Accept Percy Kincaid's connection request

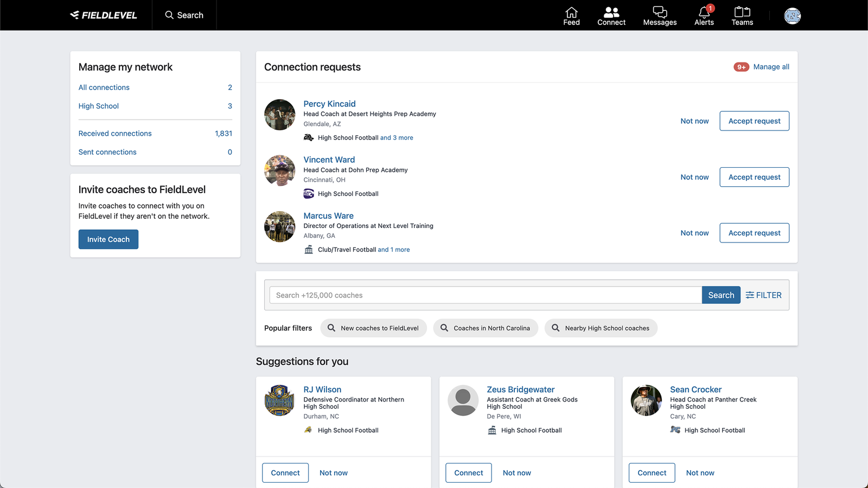[754, 121]
